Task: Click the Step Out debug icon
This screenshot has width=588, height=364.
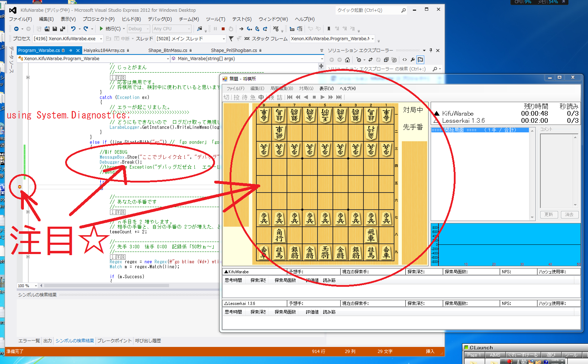Action: 265,29
